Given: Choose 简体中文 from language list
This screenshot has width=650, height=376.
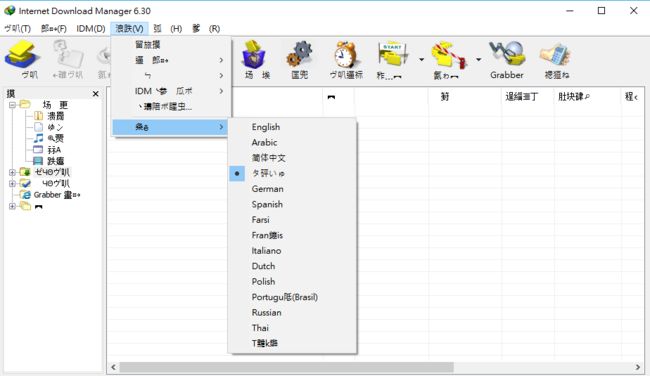Looking at the screenshot, I should (269, 158).
